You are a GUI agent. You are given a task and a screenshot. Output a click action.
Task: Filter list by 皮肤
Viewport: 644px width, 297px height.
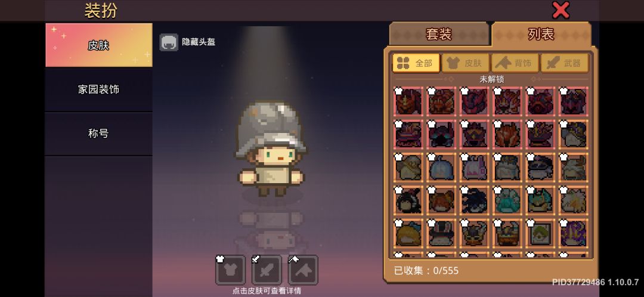[465, 63]
